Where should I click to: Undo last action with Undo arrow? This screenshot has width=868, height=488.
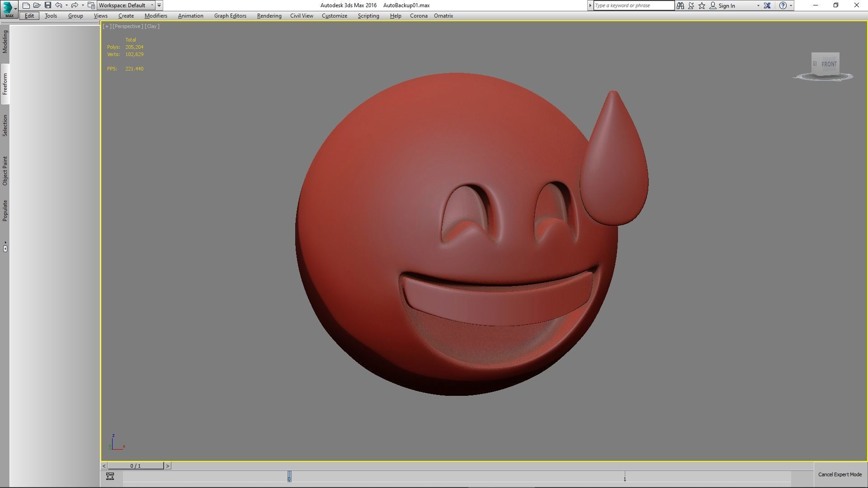59,5
